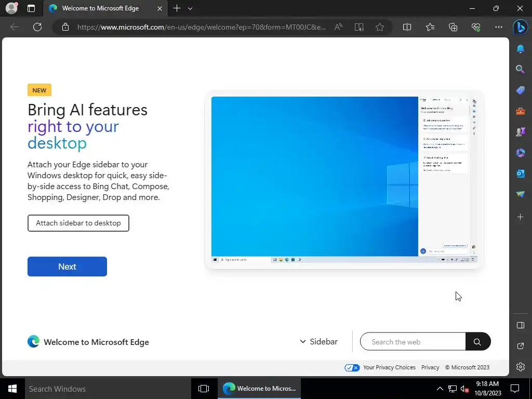Click the Microsoft 2023 copyright text
This screenshot has height=399, width=532.
click(467, 367)
